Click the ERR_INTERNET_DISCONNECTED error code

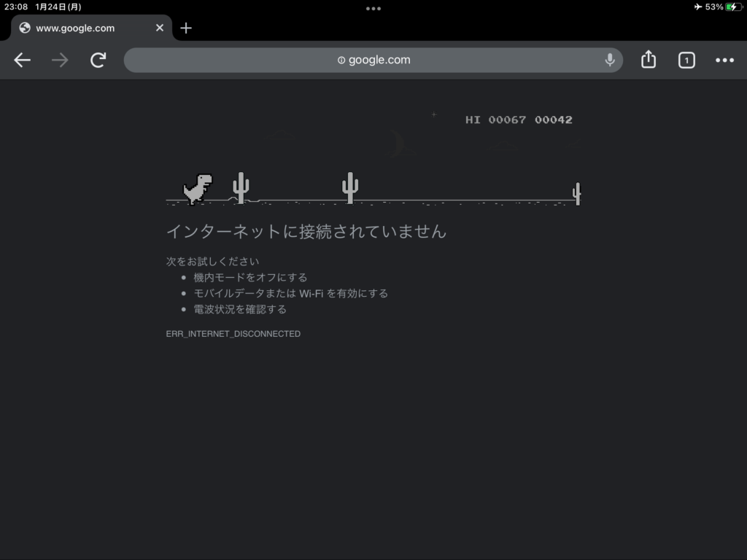tap(233, 334)
